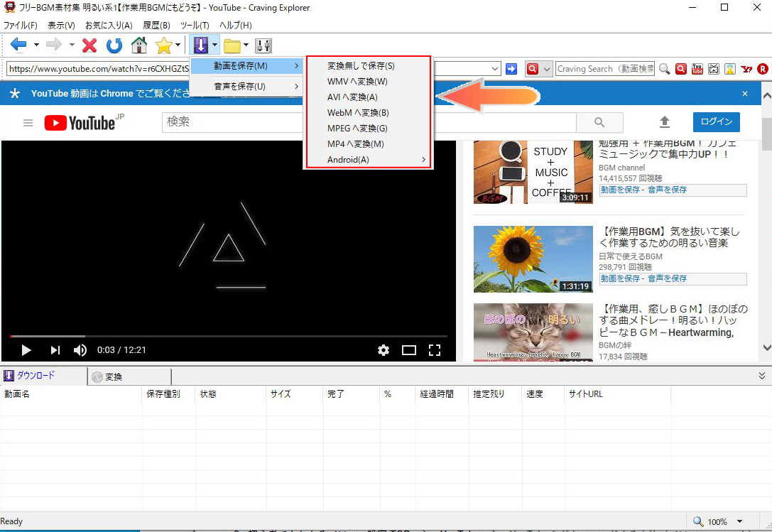The height and width of the screenshot is (532, 772).
Task: Click the Yahoo search shortcut icon
Action: pos(746,69)
